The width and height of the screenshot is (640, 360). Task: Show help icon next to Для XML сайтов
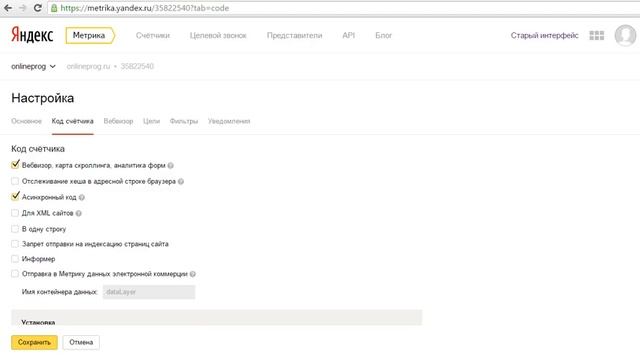[x=78, y=213]
